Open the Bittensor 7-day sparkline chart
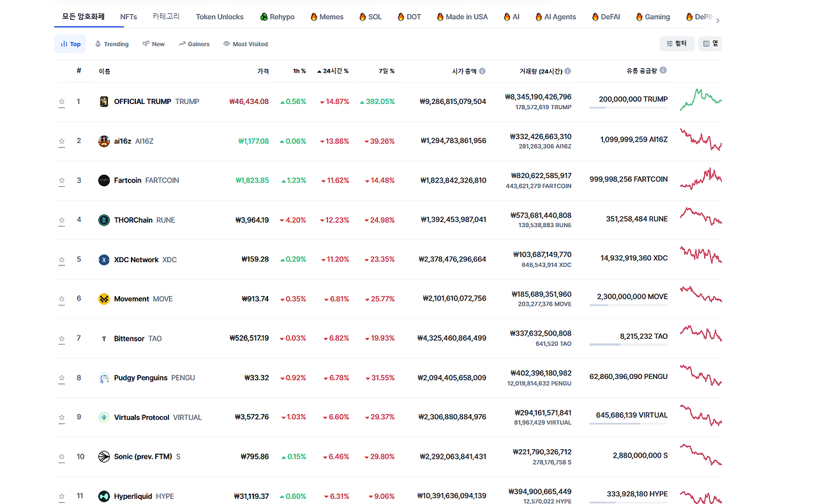Screen dimensions: 817x504 [x=701, y=334]
